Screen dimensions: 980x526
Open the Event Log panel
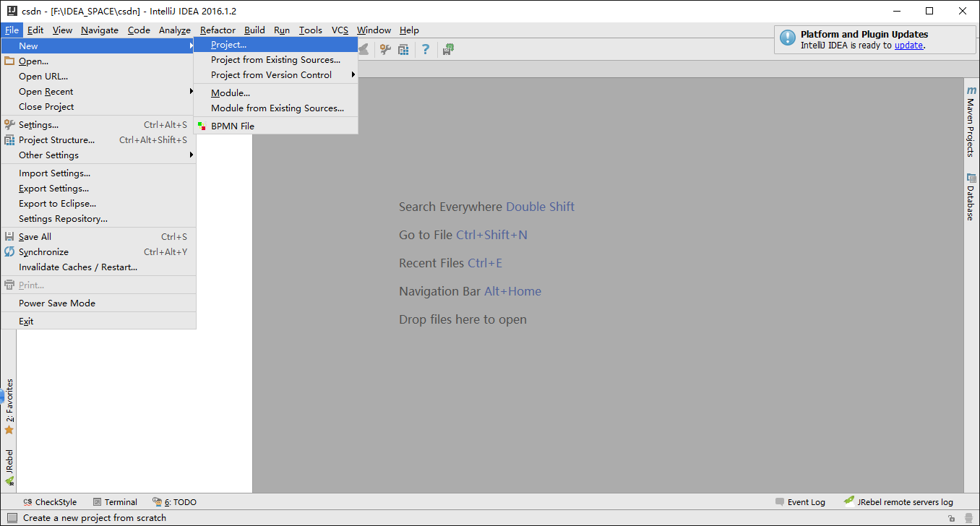point(800,502)
